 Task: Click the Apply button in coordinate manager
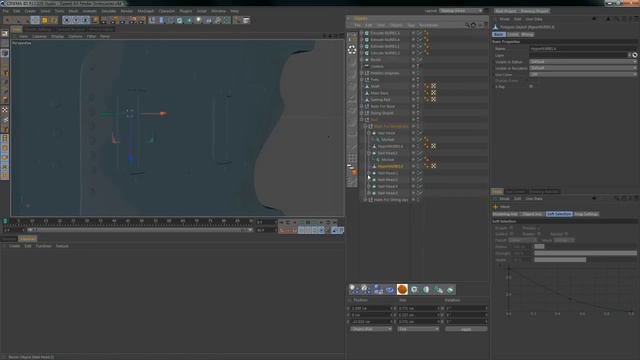pyautogui.click(x=466, y=329)
